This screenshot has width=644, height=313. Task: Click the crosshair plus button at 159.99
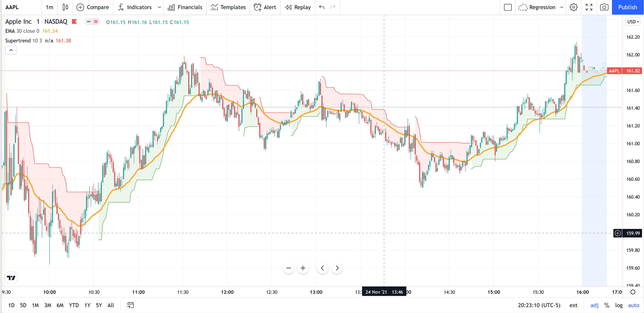[617, 233]
